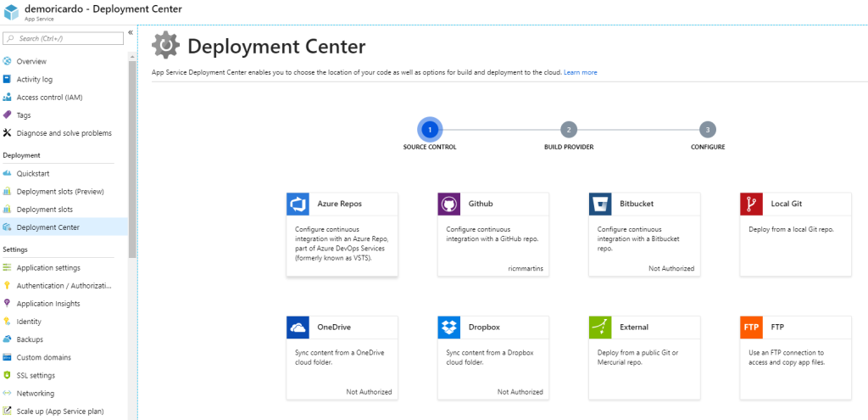Click the ricmmartins account text on Github card

point(526,268)
